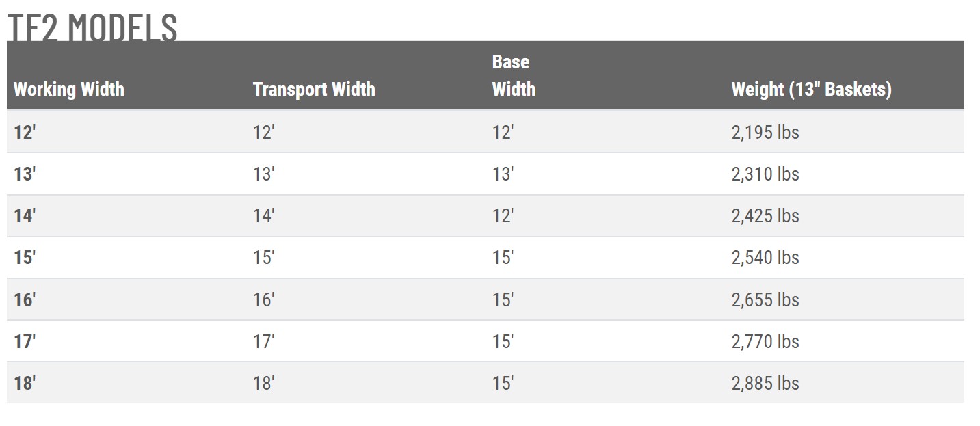Image resolution: width=980 pixels, height=426 pixels.
Task: Select the 16' working width row label
Action: pos(25,299)
